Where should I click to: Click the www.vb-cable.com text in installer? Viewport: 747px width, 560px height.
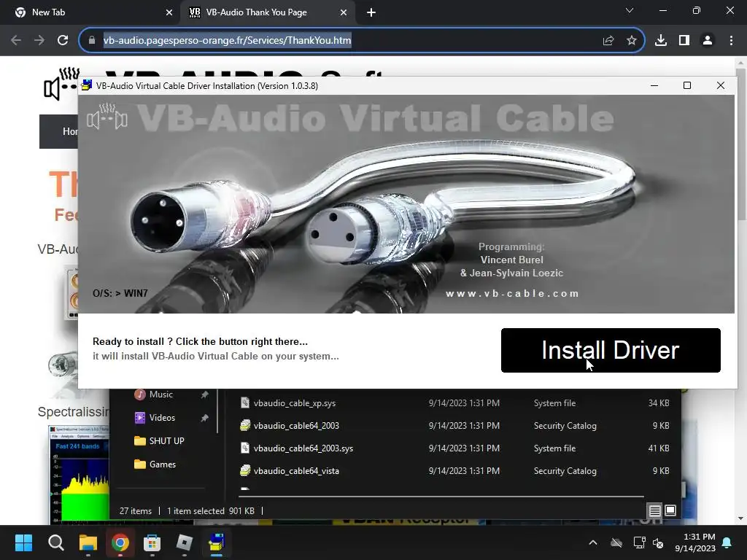pos(512,293)
